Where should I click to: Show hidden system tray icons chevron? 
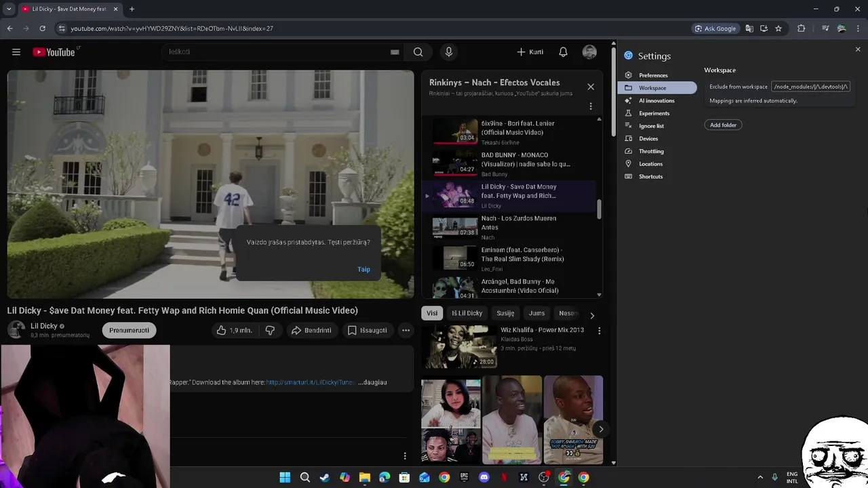[760, 477]
